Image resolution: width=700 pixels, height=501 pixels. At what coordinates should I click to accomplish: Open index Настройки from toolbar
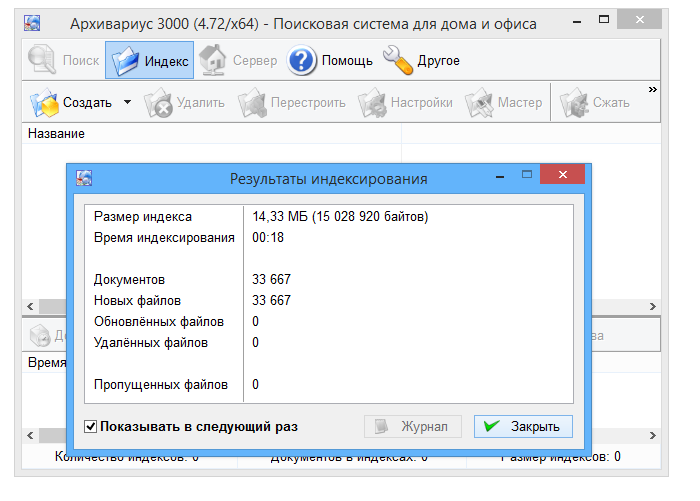(405, 103)
